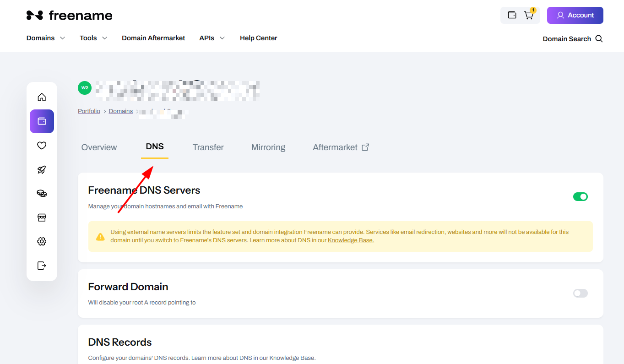Click the sidebar rocket icon
This screenshot has width=624, height=364.
(x=42, y=169)
